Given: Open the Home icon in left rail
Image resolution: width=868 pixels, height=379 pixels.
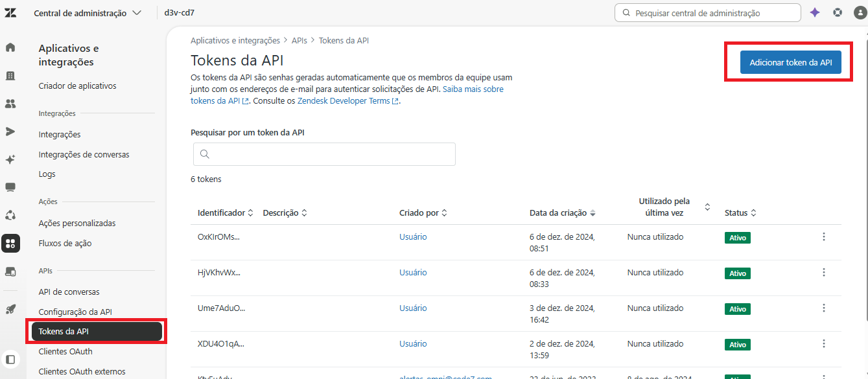Looking at the screenshot, I should 10,47.
